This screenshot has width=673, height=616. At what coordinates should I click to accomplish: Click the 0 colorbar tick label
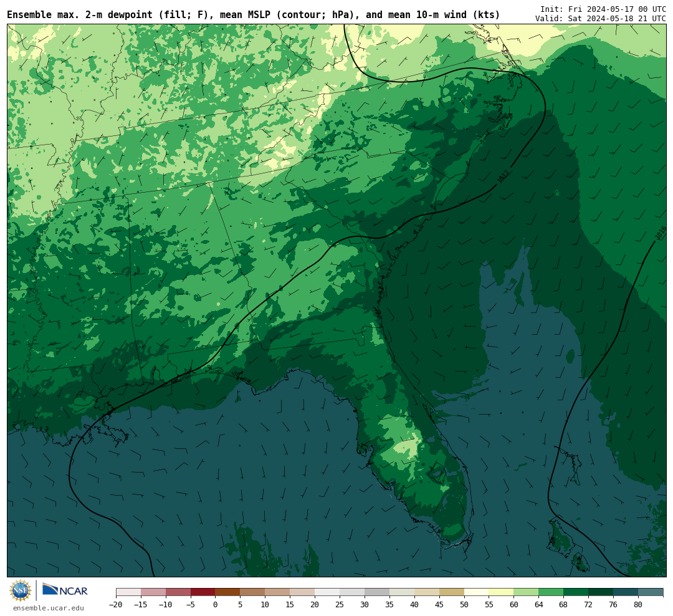coord(216,604)
